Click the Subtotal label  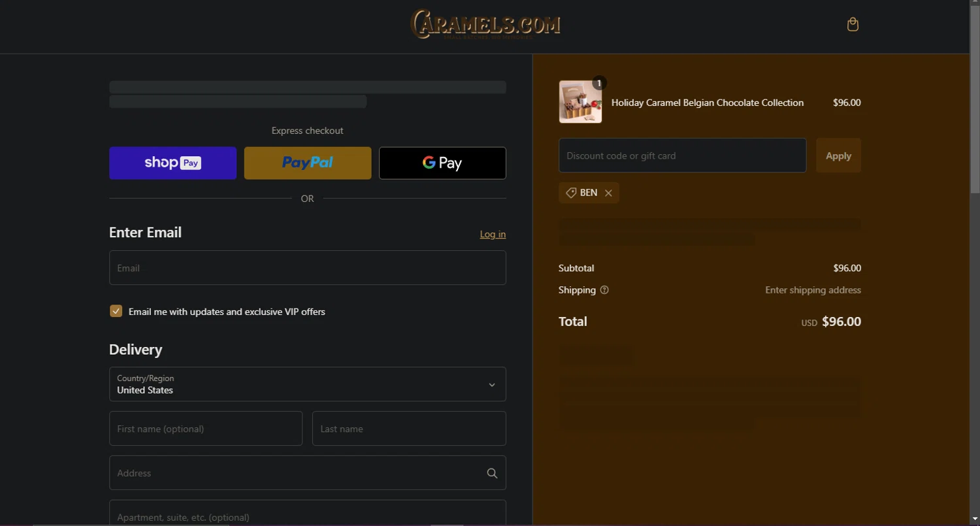pyautogui.click(x=576, y=268)
